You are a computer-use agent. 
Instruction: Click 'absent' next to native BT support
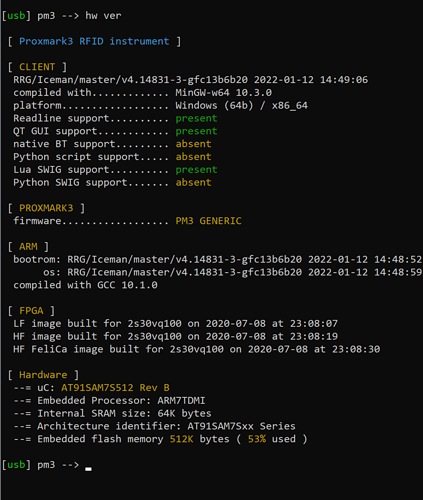pos(193,144)
